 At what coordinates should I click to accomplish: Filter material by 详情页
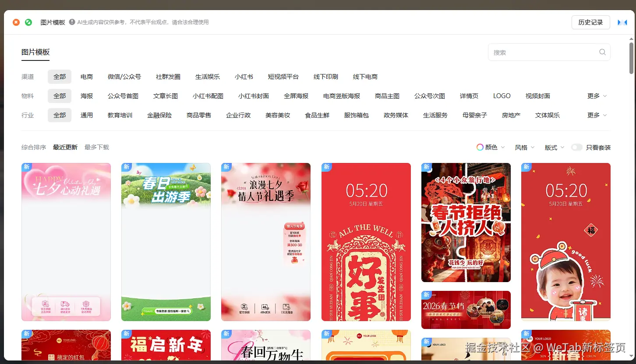click(x=469, y=96)
